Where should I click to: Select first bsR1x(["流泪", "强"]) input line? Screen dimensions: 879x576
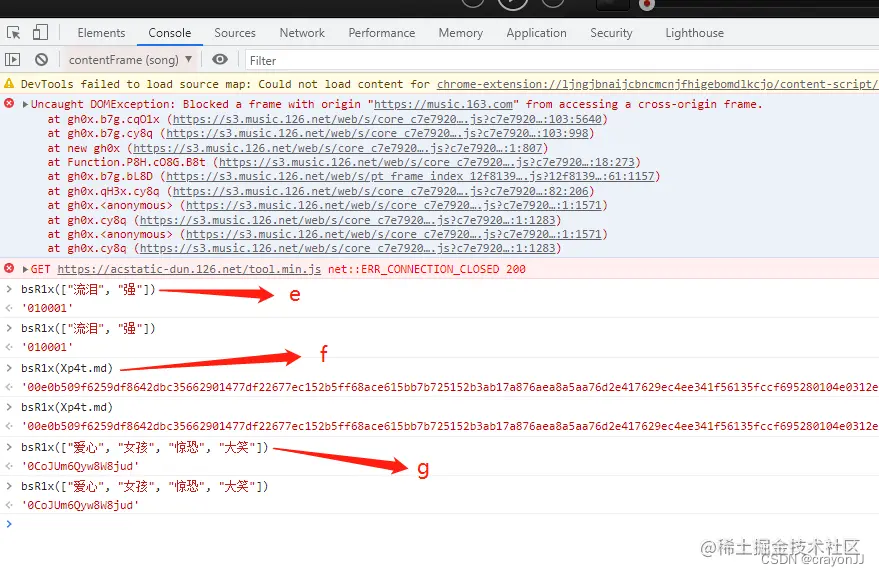point(88,289)
